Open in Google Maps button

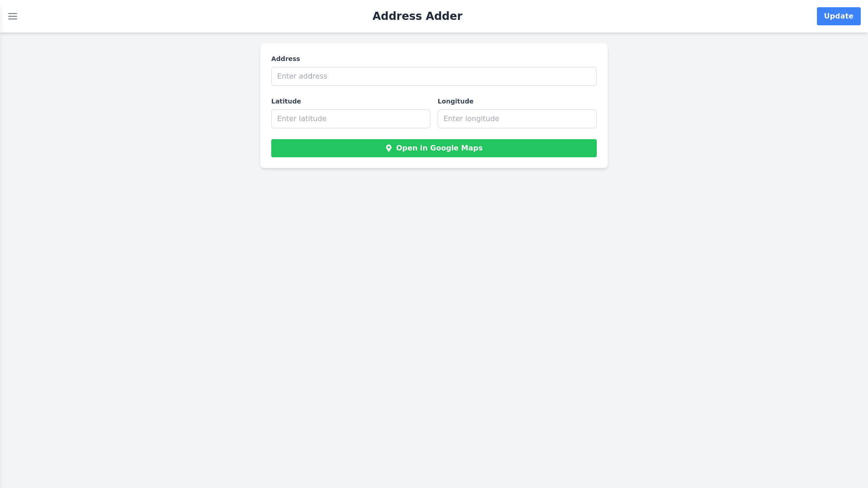[434, 148]
